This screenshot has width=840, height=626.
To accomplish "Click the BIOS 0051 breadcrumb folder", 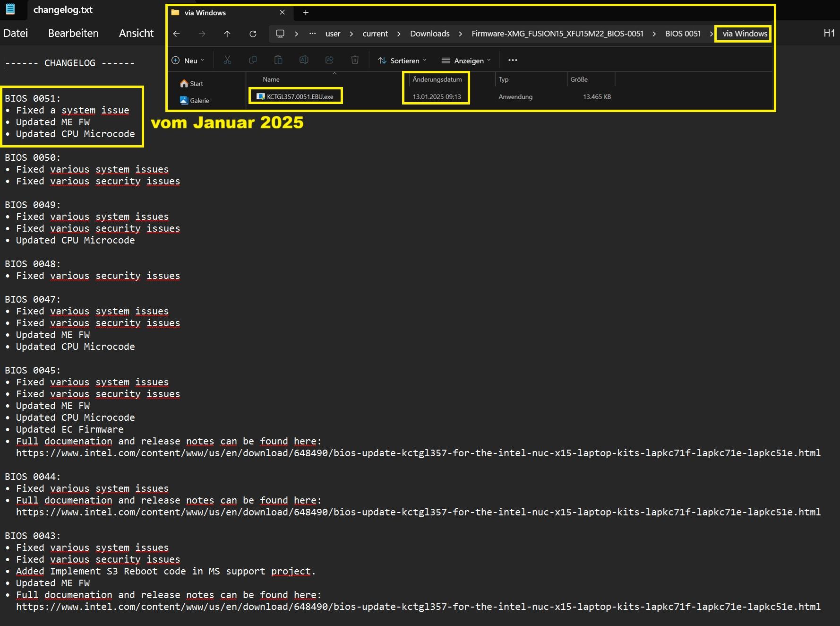I will (x=683, y=34).
